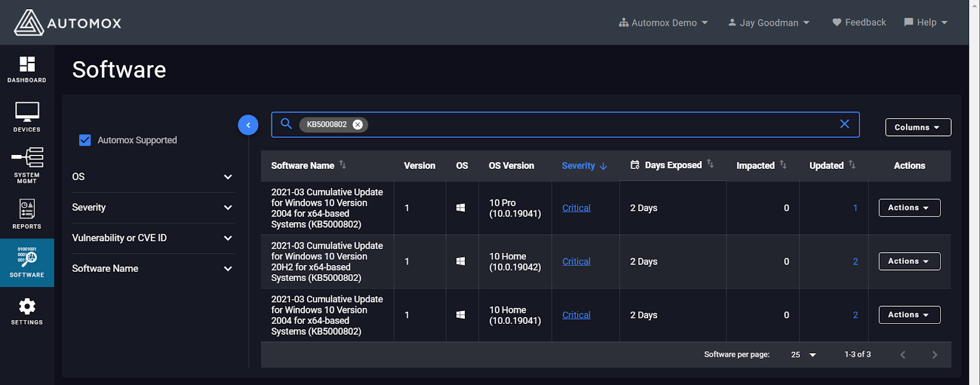Go to previous page of results
The height and width of the screenshot is (385, 980).
point(903,354)
